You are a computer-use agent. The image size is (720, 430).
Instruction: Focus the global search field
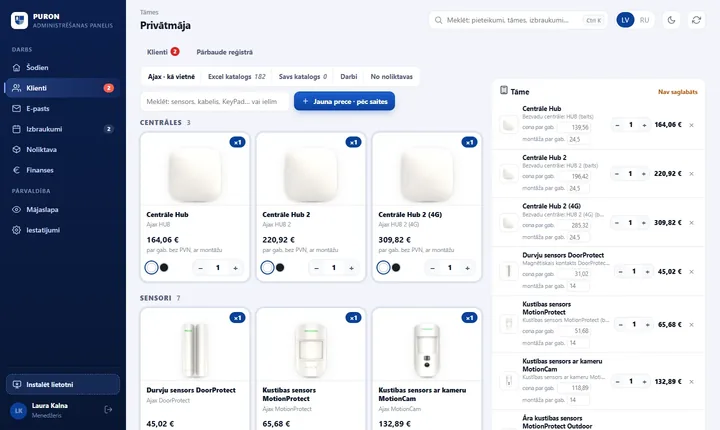pos(518,20)
